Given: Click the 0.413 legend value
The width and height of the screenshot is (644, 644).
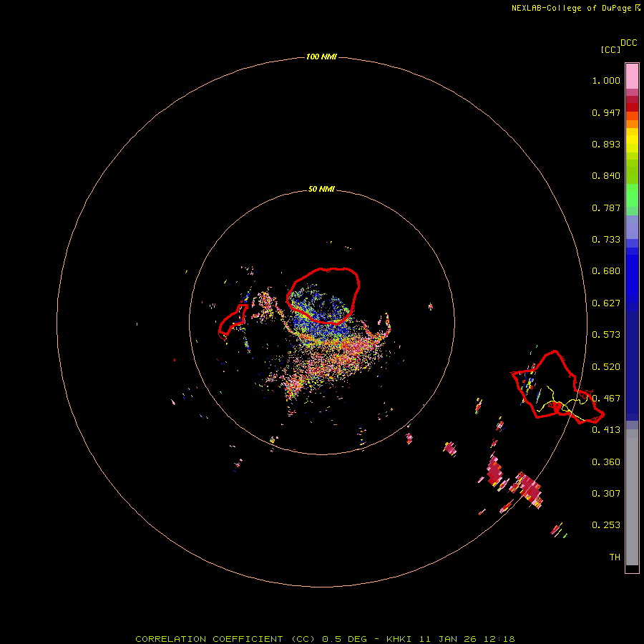Looking at the screenshot, I should [606, 430].
